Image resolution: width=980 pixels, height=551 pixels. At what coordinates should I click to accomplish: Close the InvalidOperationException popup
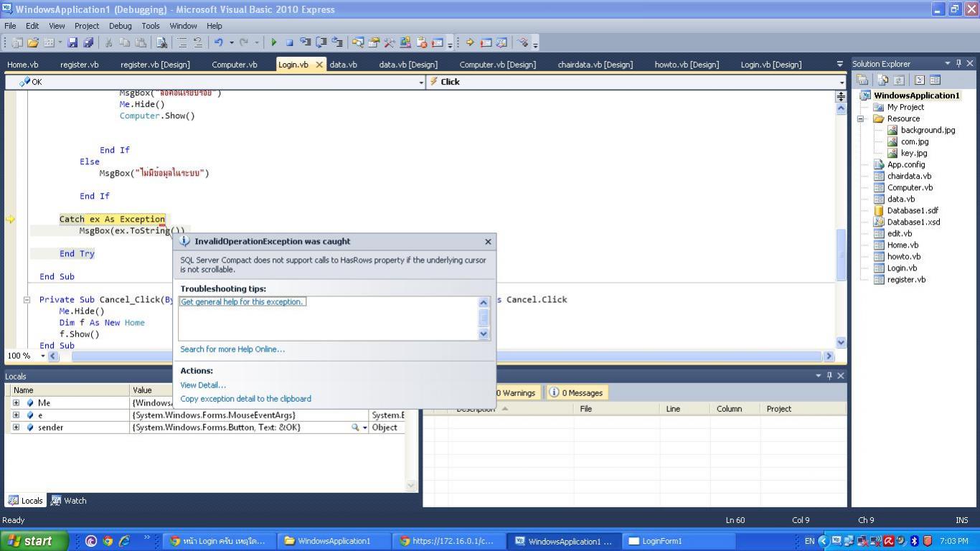click(x=488, y=242)
